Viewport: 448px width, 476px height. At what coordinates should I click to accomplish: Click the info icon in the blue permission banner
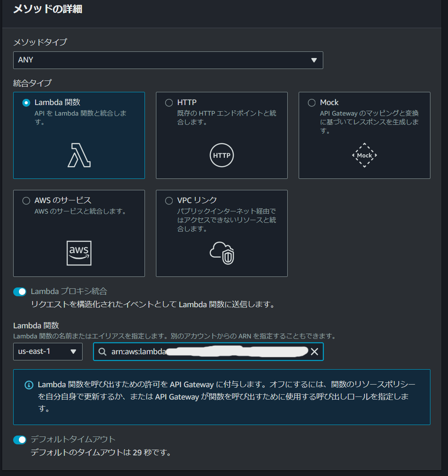click(x=29, y=385)
